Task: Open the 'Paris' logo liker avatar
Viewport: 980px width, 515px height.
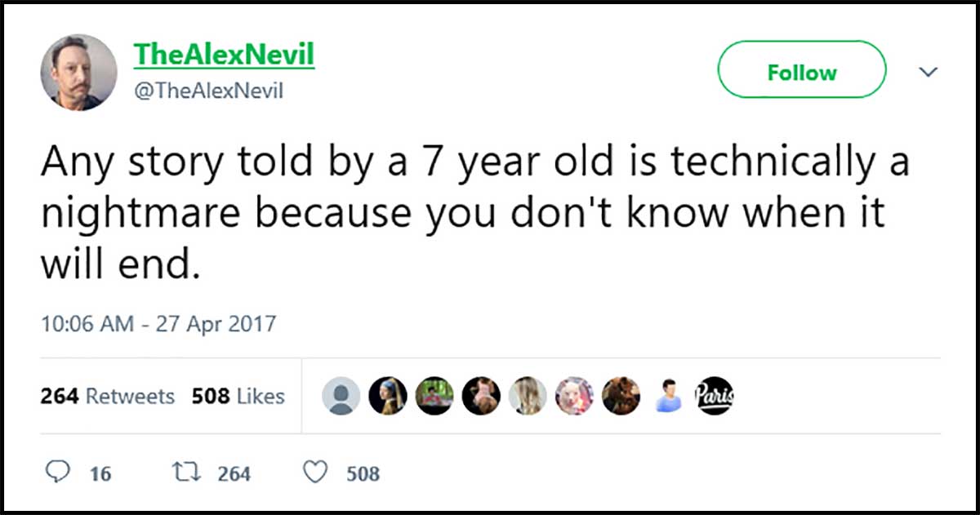Action: pyautogui.click(x=714, y=397)
